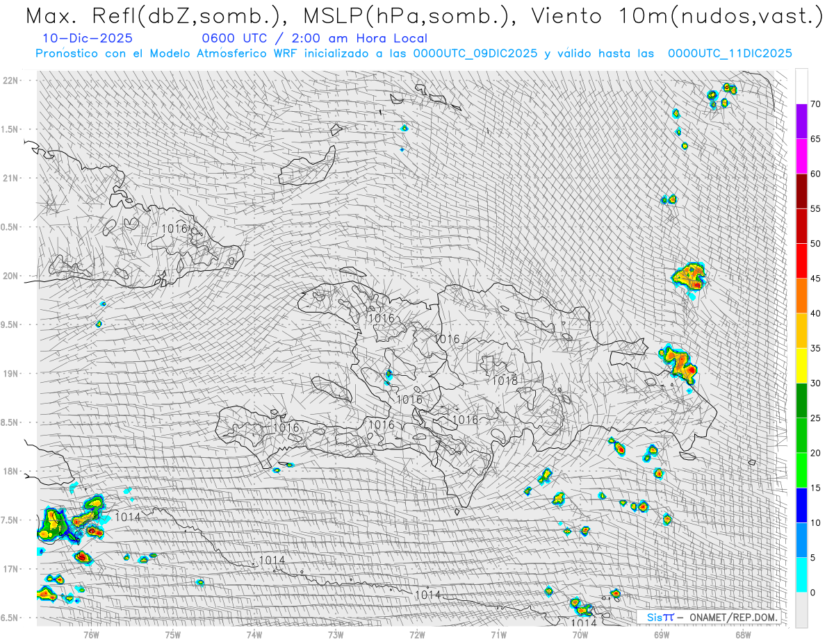Click the large storm cell near 20N, 69W
This screenshot has width=834, height=644.
pos(690,276)
